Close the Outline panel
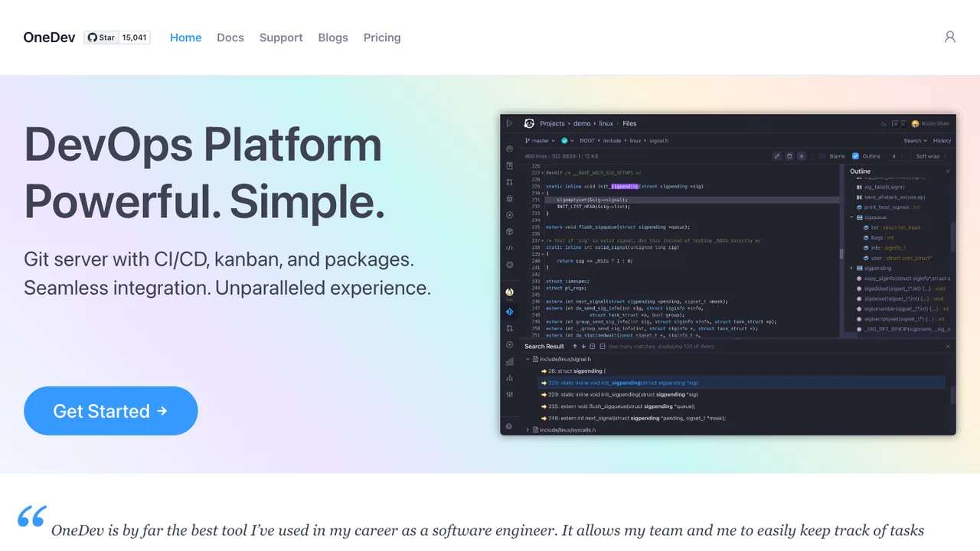Screen dimensions: 980x551 tap(948, 171)
